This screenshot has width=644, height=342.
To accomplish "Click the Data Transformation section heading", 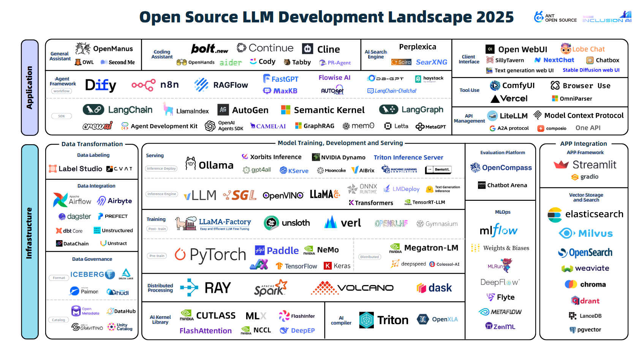I will [92, 144].
